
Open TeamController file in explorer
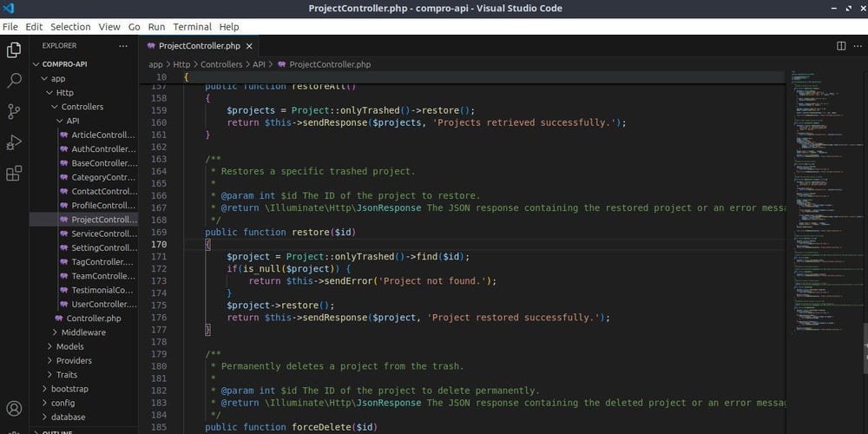point(83,276)
